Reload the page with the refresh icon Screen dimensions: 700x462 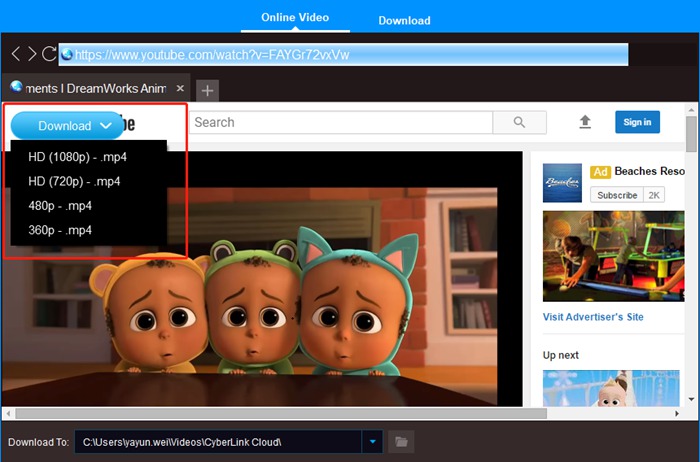49,54
